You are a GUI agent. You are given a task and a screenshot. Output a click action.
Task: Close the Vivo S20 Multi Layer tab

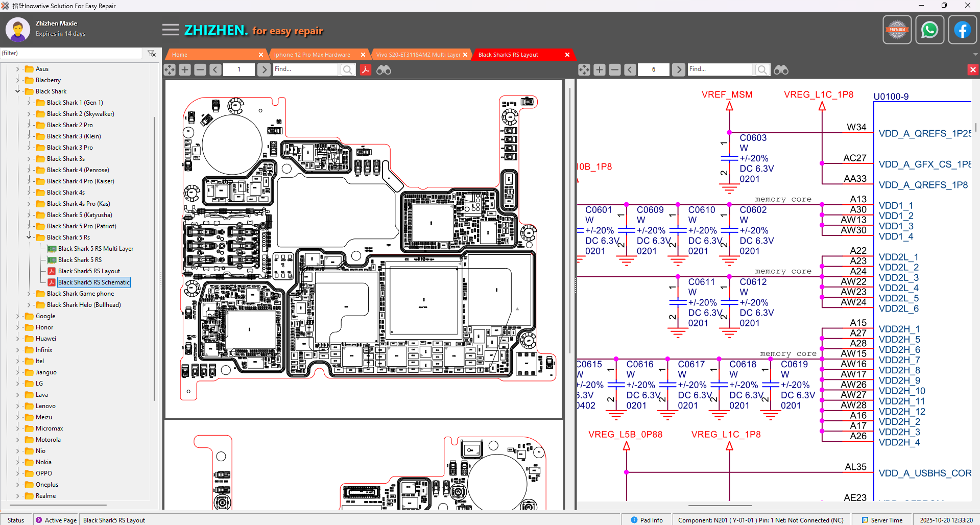pyautogui.click(x=465, y=55)
